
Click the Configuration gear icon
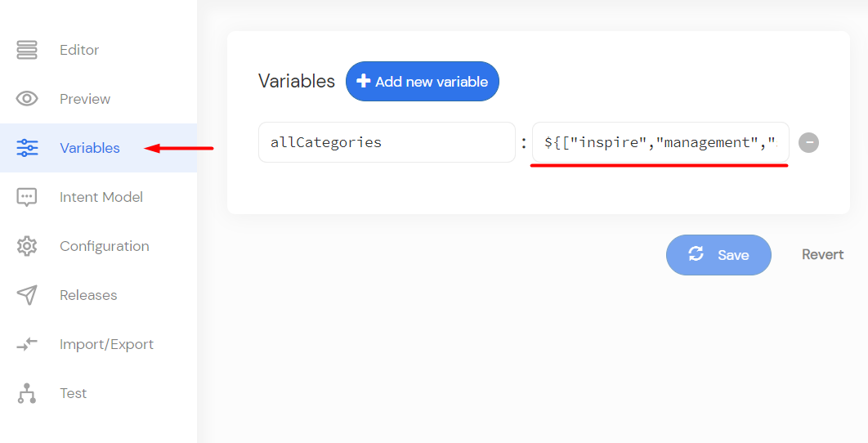pyautogui.click(x=27, y=246)
